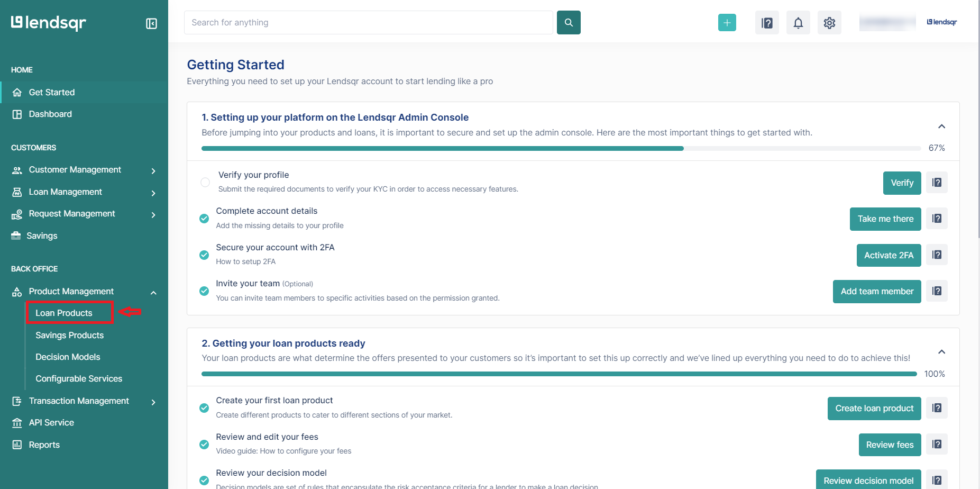The height and width of the screenshot is (489, 980).
Task: Expand the Request Management chevron
Action: pos(153,215)
